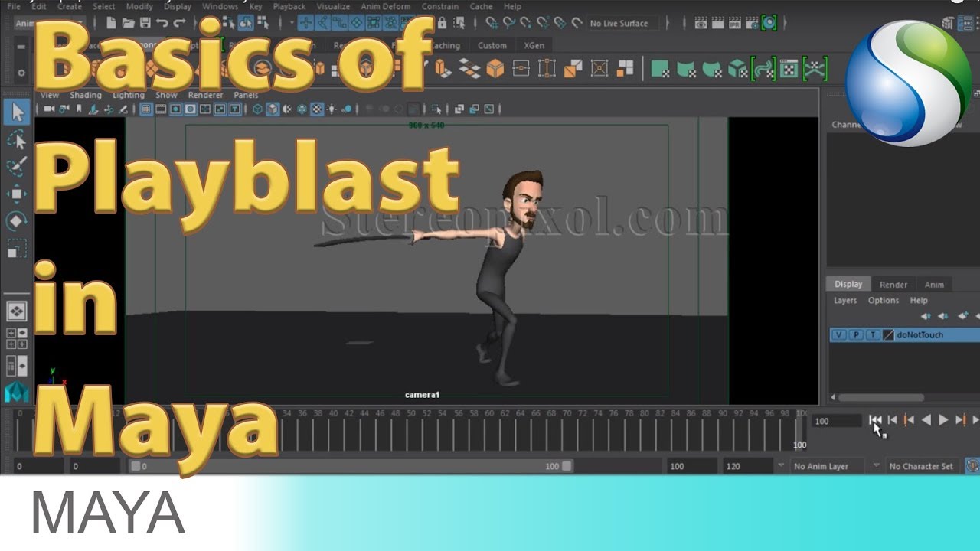Expand the four-pane layout button
Viewport: 980px width, 551px height.
pos(17,338)
